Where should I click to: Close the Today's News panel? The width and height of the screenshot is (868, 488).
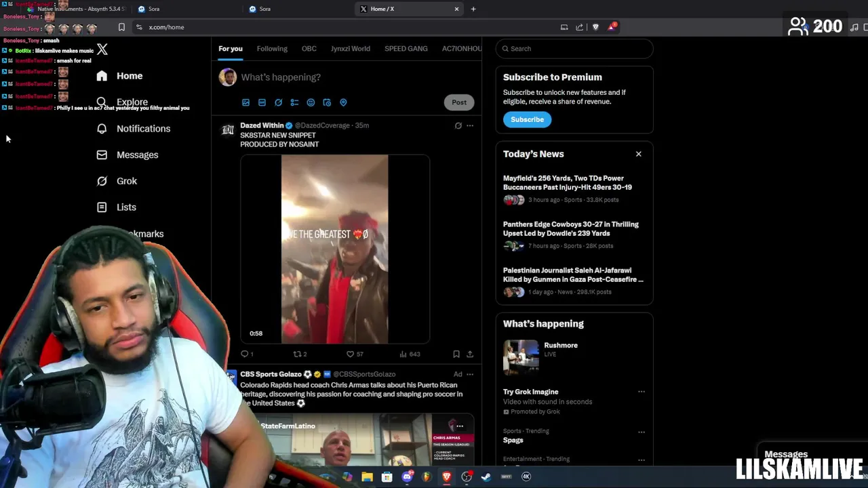coord(638,154)
